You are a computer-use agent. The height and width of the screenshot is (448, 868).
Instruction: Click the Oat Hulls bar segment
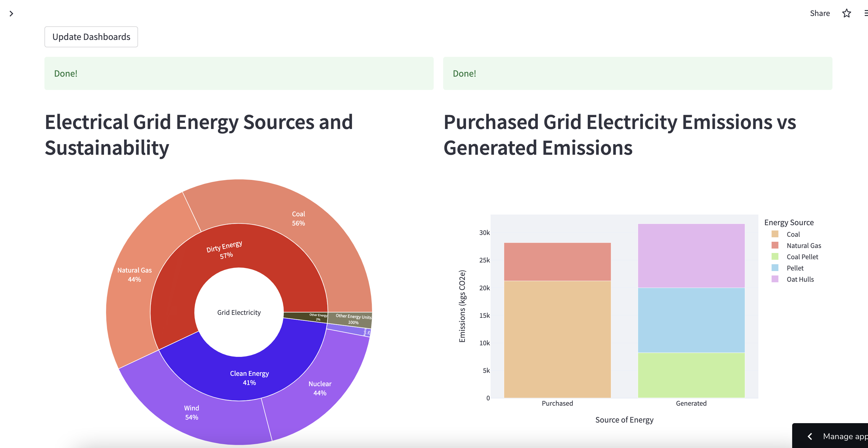pos(691,256)
